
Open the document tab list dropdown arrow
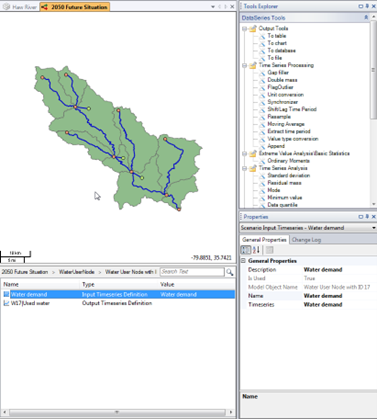(213, 7)
